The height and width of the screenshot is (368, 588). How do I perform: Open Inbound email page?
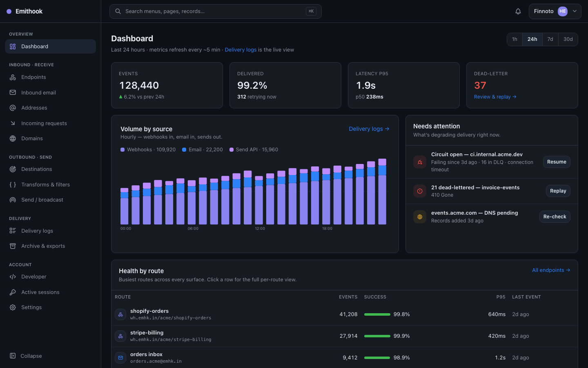tap(50, 92)
